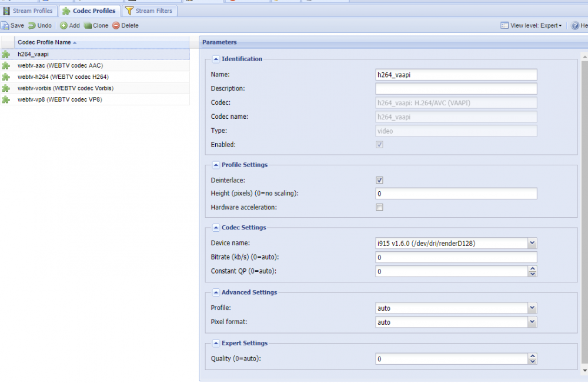Enable the Hardware acceleration checkbox

[x=379, y=207]
